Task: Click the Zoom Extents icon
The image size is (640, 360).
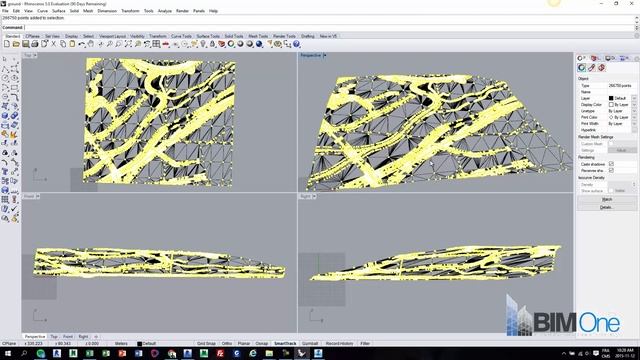Action: tap(129, 44)
